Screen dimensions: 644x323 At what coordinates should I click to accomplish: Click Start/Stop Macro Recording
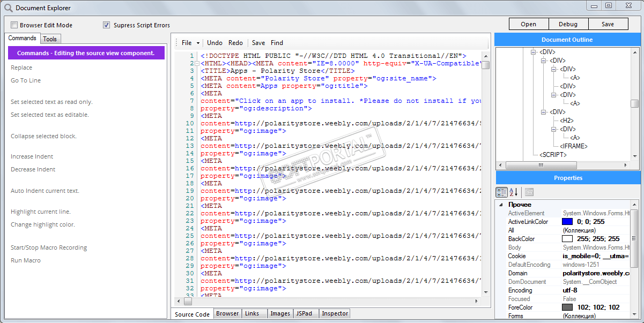click(x=49, y=247)
